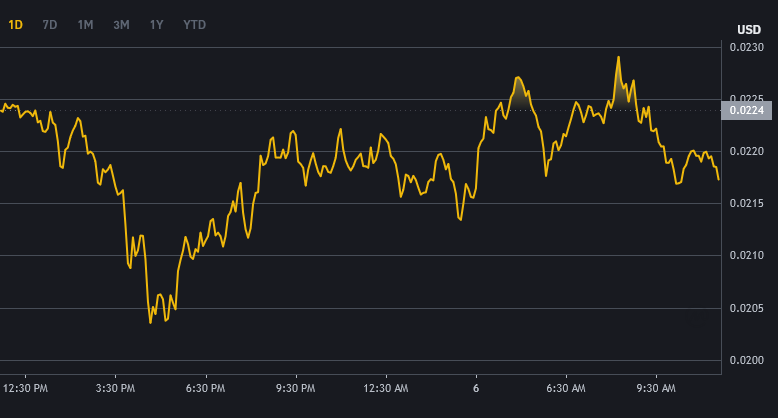Click the 12:30 AM time axis label
The height and width of the screenshot is (418, 778).
[386, 388]
